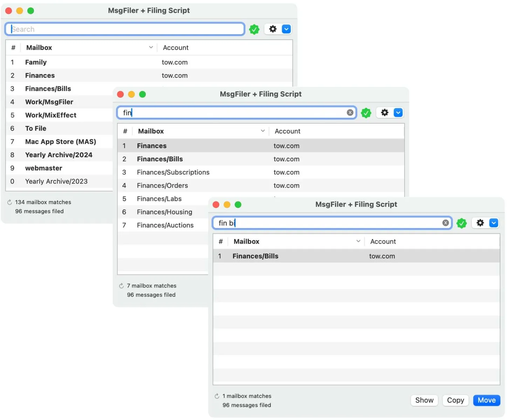Click the refresh icon next to '7 mailbox matches'

(x=121, y=286)
